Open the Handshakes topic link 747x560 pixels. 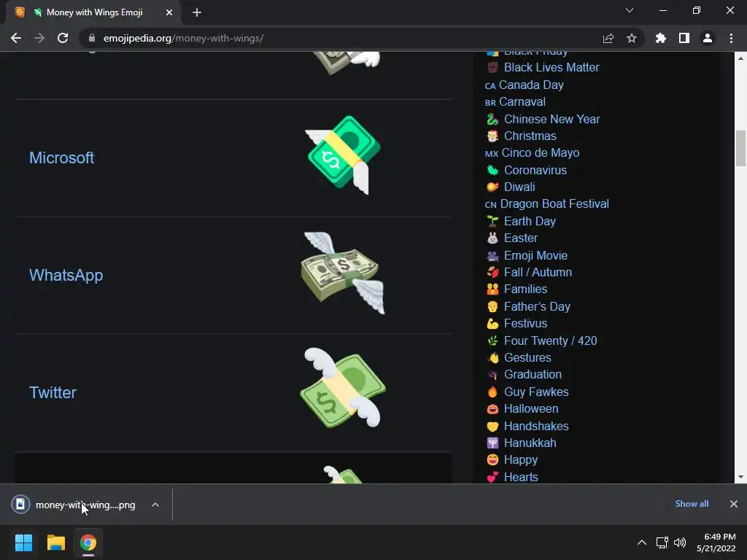[536, 426]
